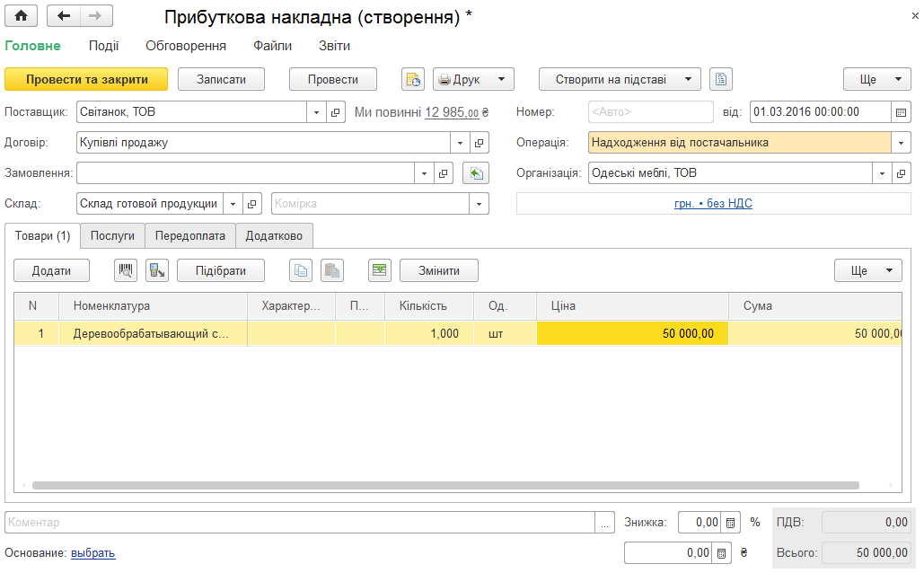Click Додати to add a row
The height and width of the screenshot is (573, 924).
[x=52, y=270]
